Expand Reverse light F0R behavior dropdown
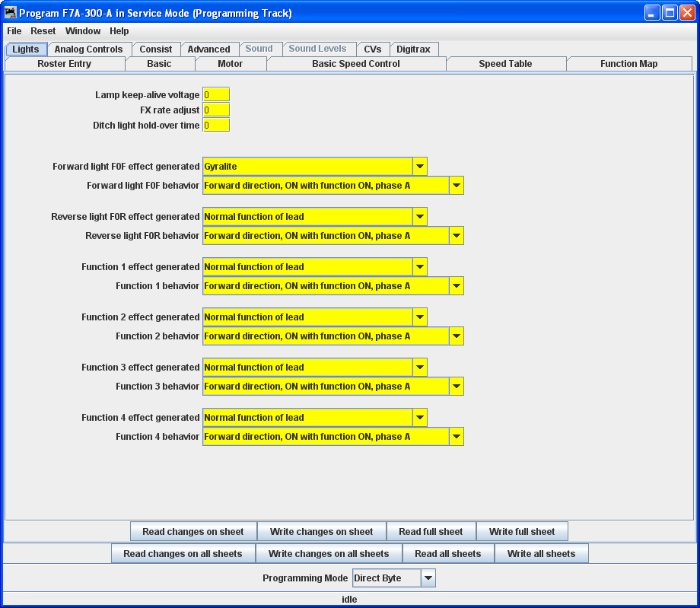700x608 pixels. 456,236
